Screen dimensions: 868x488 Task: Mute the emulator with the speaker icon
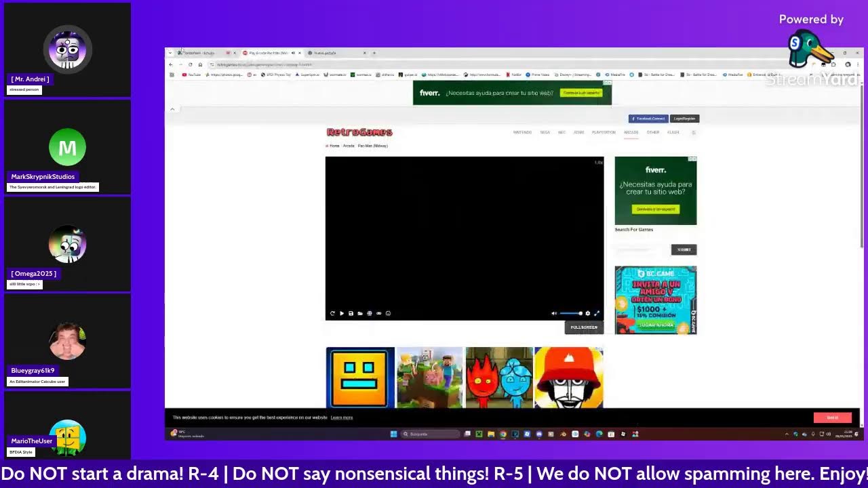554,313
